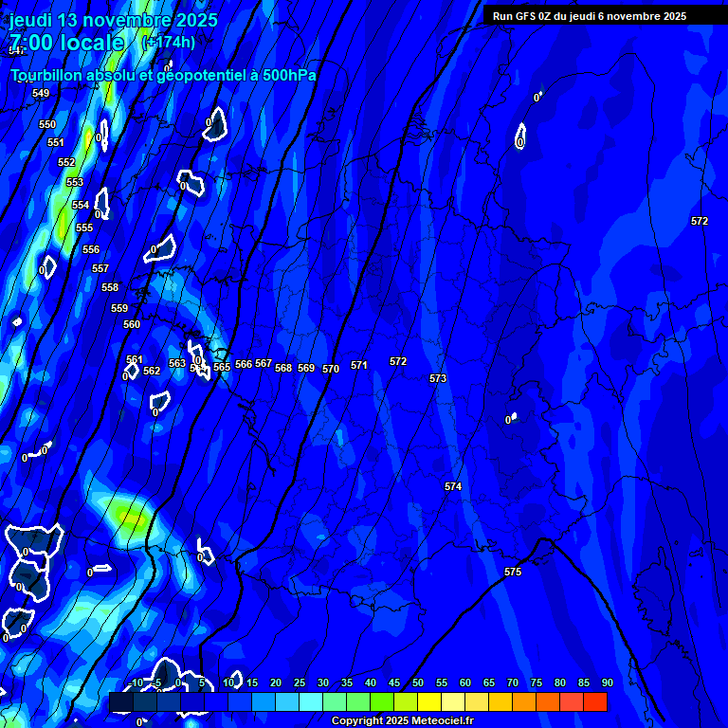Image resolution: width=728 pixels, height=728 pixels.
Task: Select the yellow swatch under the 50 legend label
Action: 429,702
